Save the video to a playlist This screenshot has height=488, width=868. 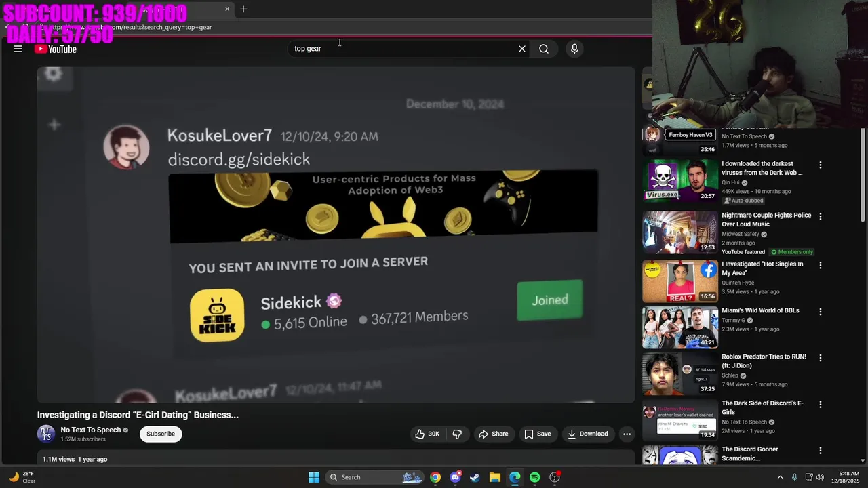[x=537, y=434]
